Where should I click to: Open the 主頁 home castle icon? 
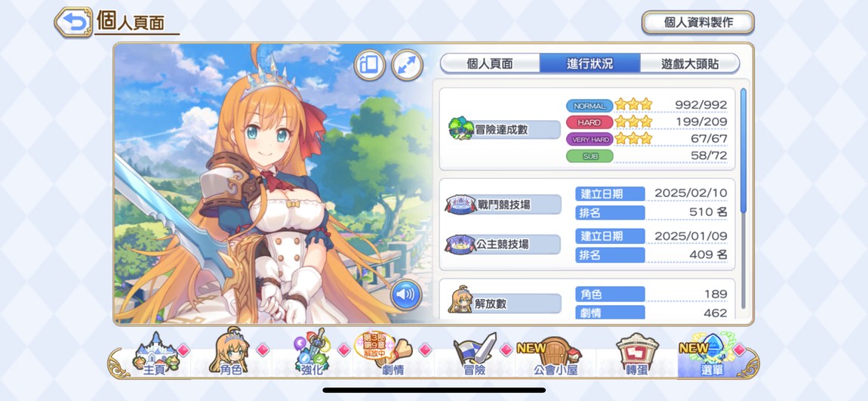click(154, 355)
